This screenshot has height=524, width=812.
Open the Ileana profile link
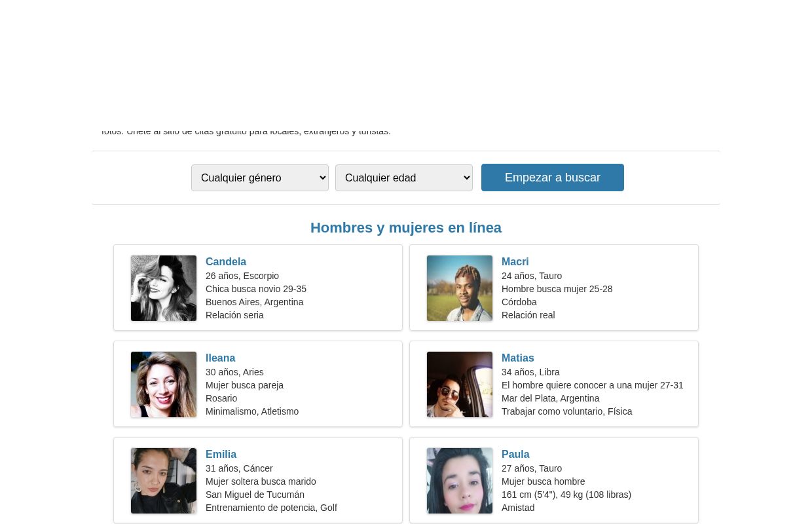point(221,358)
